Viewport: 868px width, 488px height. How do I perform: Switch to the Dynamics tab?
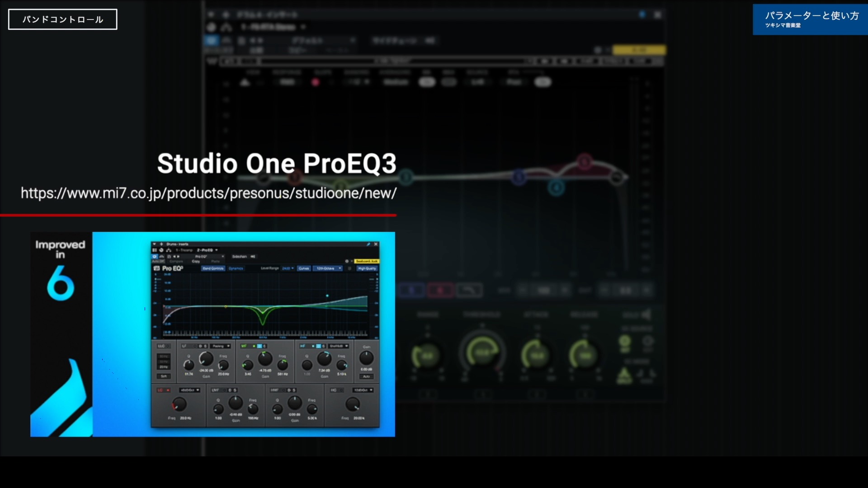236,268
